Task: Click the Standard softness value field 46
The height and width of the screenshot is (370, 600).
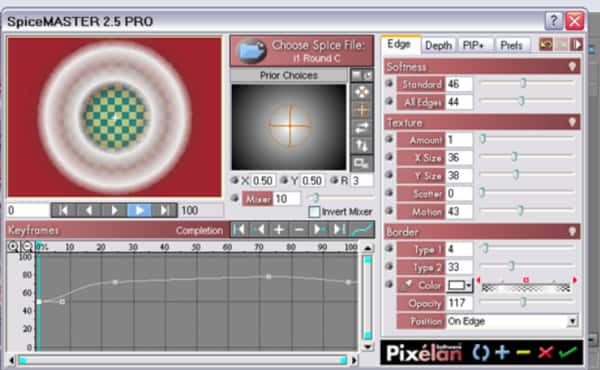Action: click(x=459, y=84)
